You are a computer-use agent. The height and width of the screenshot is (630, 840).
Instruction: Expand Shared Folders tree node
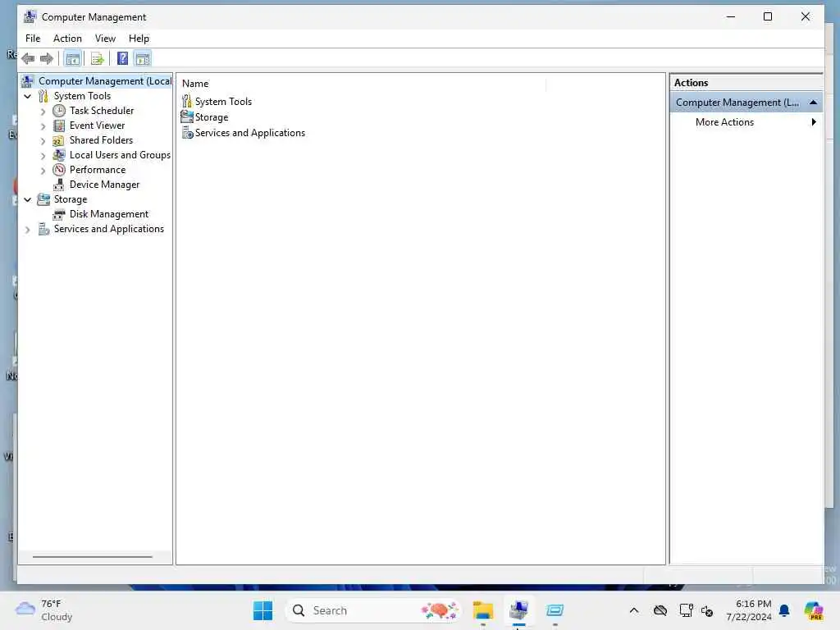(43, 141)
